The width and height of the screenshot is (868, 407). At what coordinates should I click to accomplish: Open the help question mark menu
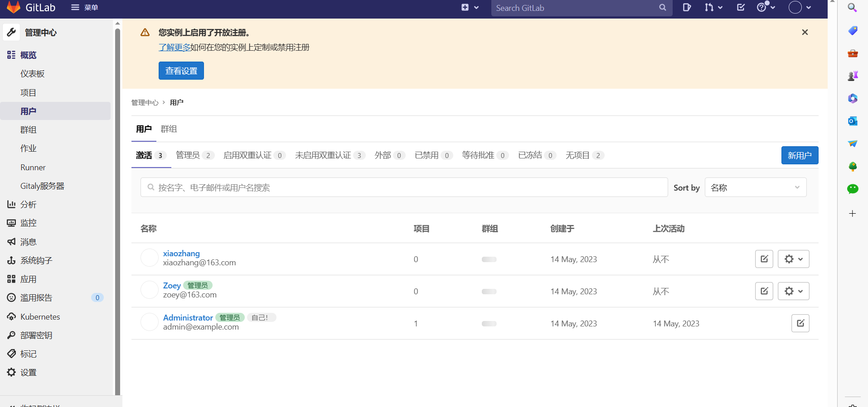(766, 8)
